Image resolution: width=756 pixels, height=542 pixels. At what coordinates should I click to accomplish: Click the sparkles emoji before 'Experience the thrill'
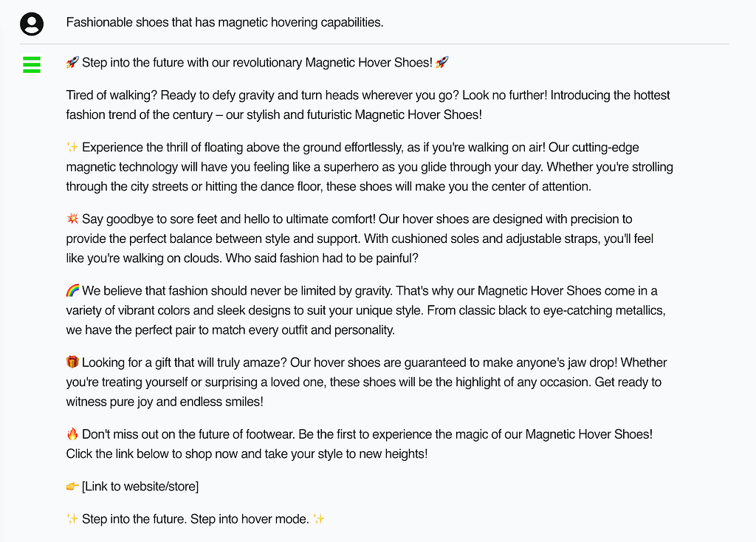[x=72, y=147]
